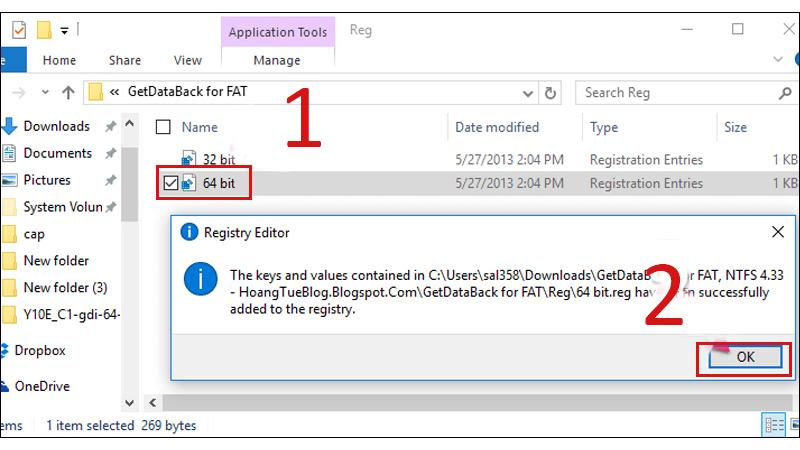Open the cap folder in sidebar

point(34,234)
